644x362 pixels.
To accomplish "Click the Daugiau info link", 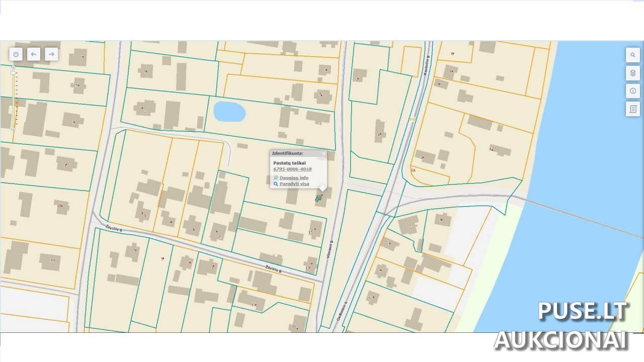I will point(294,178).
